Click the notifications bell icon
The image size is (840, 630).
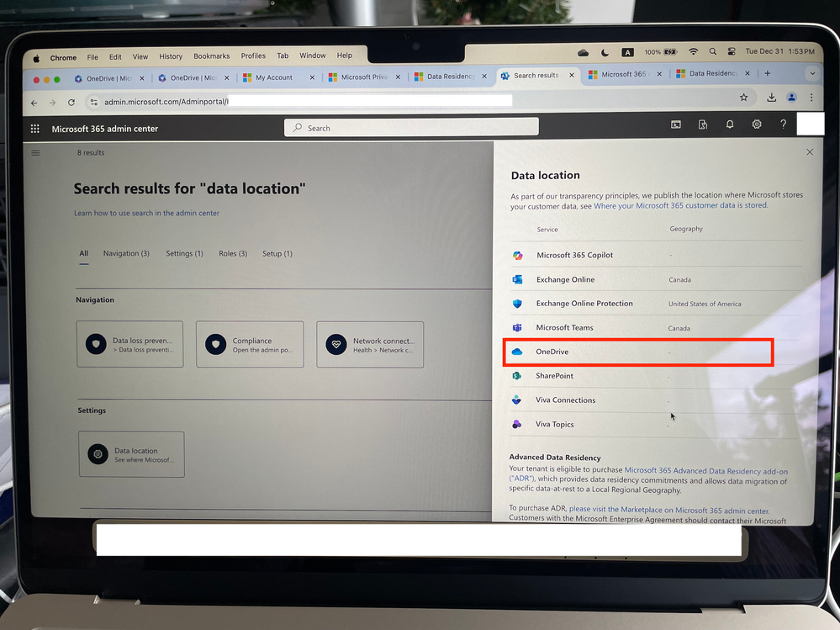pyautogui.click(x=729, y=124)
